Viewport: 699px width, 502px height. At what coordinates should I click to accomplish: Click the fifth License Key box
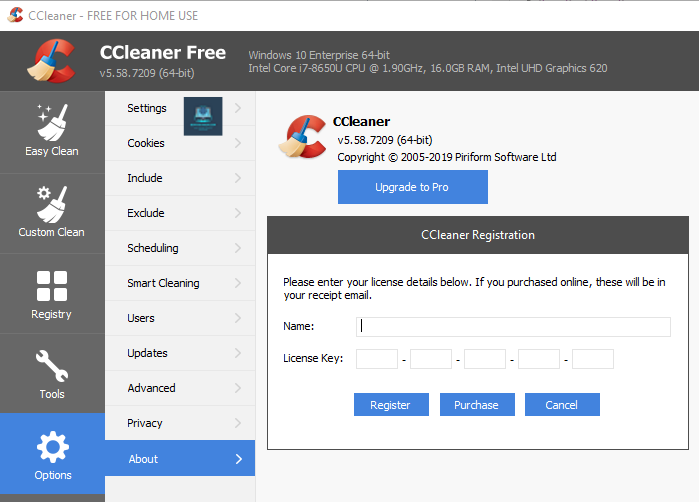point(592,359)
